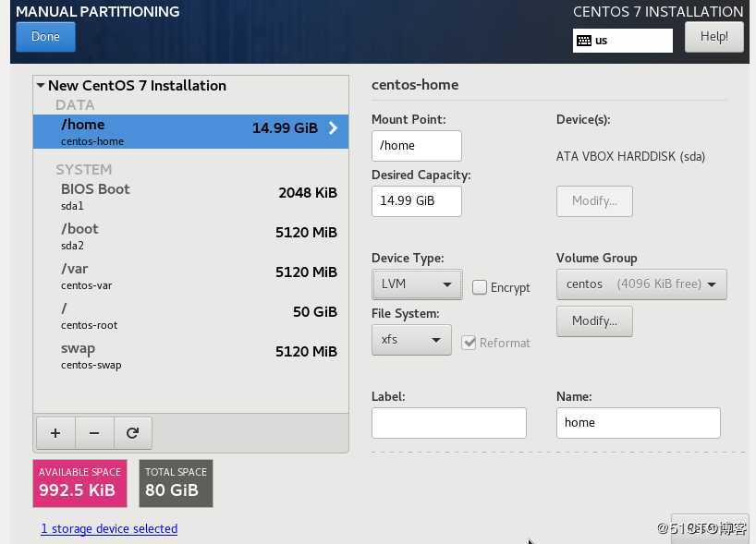Viewport: 756px width, 544px height.
Task: Click the Mount Point input field
Action: [417, 146]
